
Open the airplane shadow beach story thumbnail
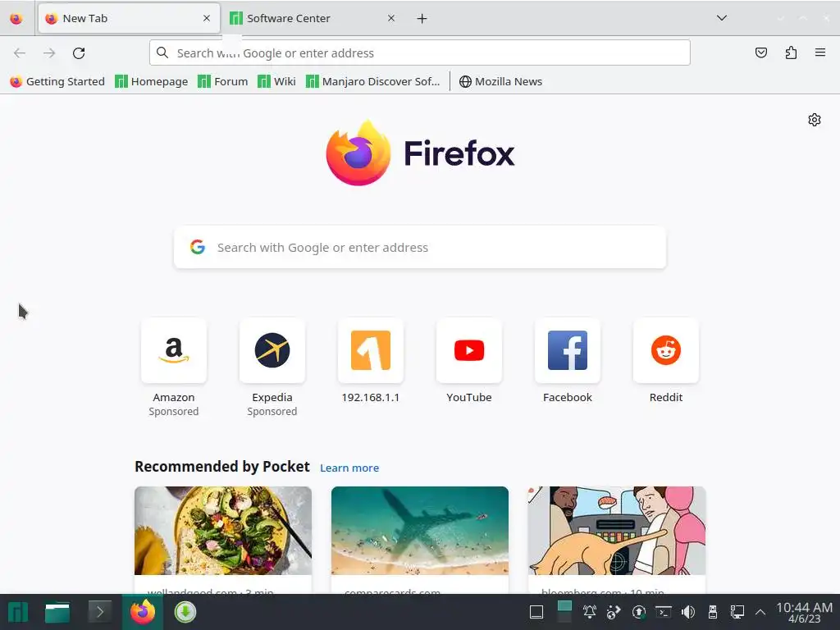[419, 531]
